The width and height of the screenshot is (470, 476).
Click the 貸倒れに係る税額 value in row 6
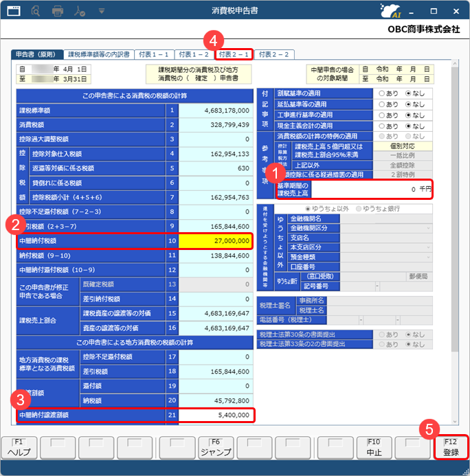point(216,183)
